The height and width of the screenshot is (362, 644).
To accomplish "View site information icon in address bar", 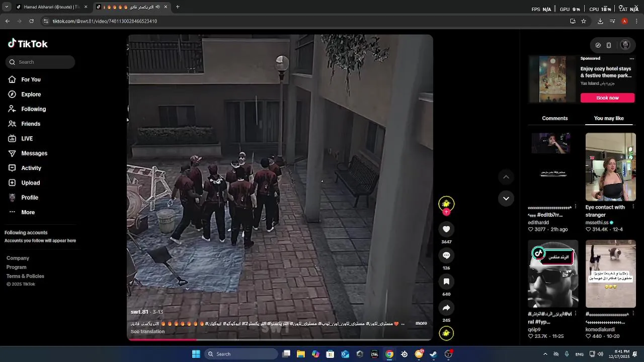I will click(x=46, y=21).
